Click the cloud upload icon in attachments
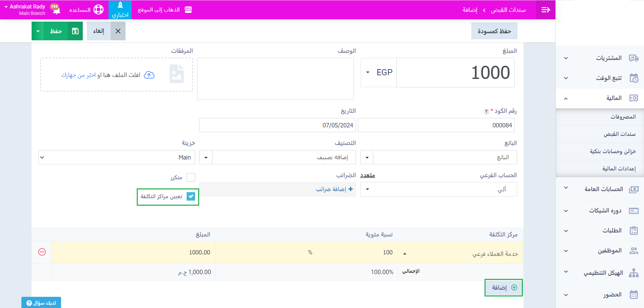 149,75
